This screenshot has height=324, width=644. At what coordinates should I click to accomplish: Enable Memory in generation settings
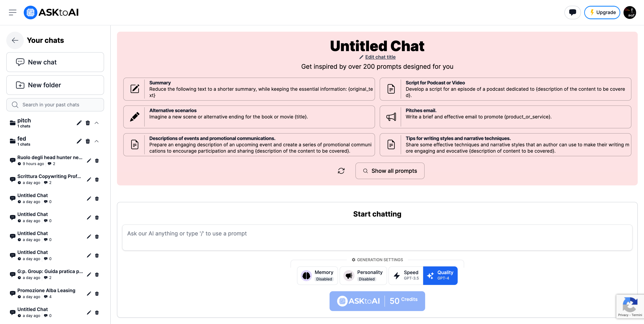click(317, 275)
